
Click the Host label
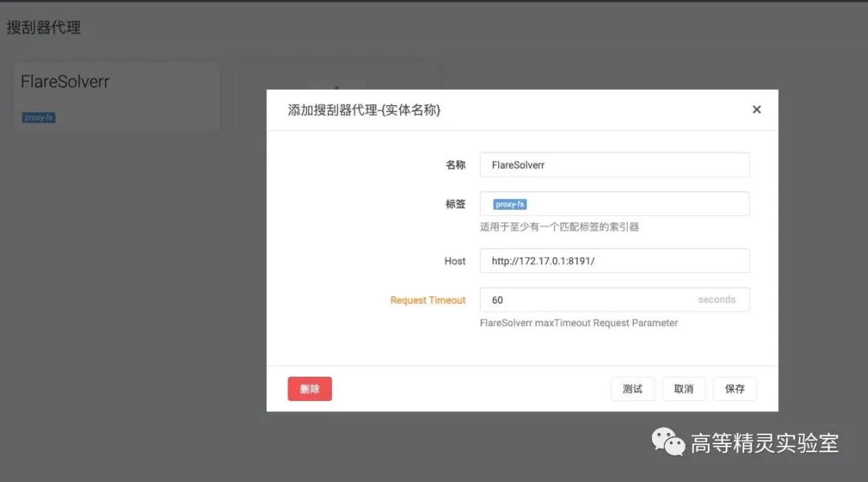(454, 260)
